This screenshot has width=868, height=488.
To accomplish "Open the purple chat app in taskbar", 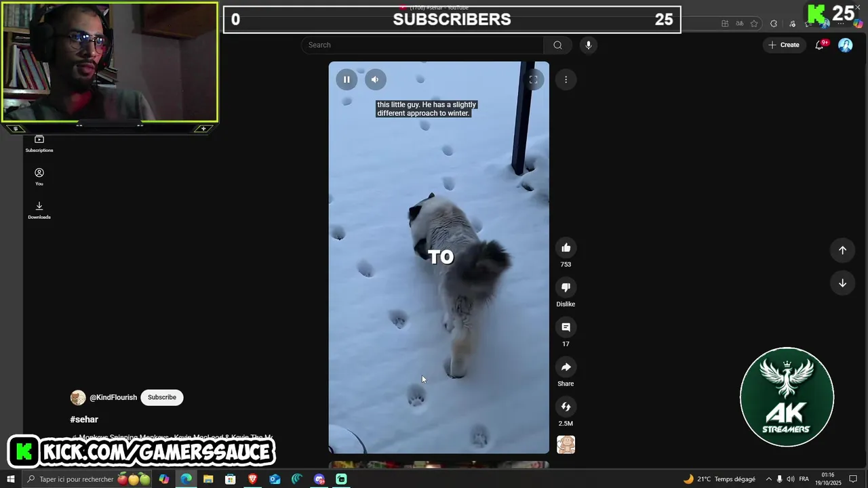I will click(319, 479).
